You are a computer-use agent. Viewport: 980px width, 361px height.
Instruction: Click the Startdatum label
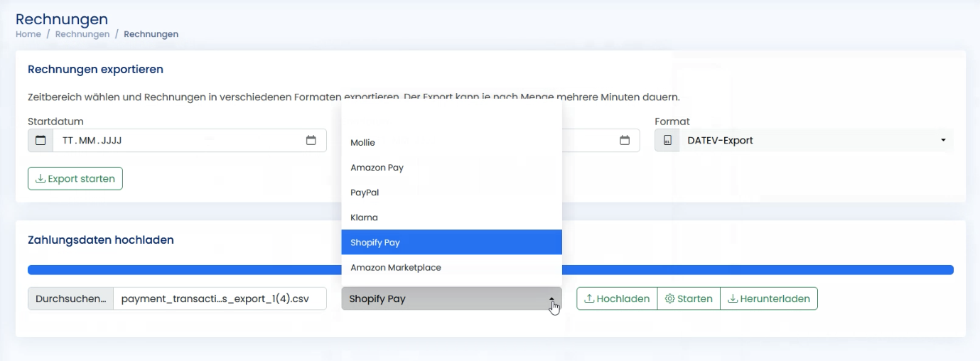click(56, 122)
